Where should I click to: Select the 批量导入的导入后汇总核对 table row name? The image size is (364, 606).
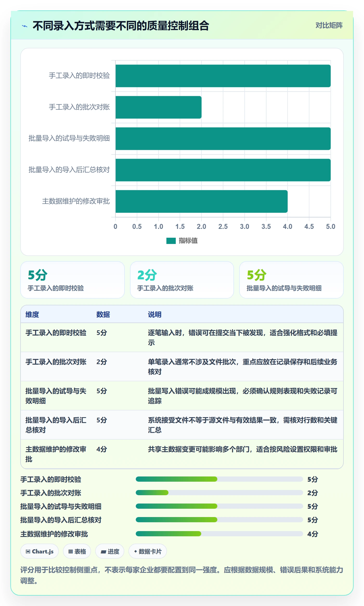click(x=56, y=425)
